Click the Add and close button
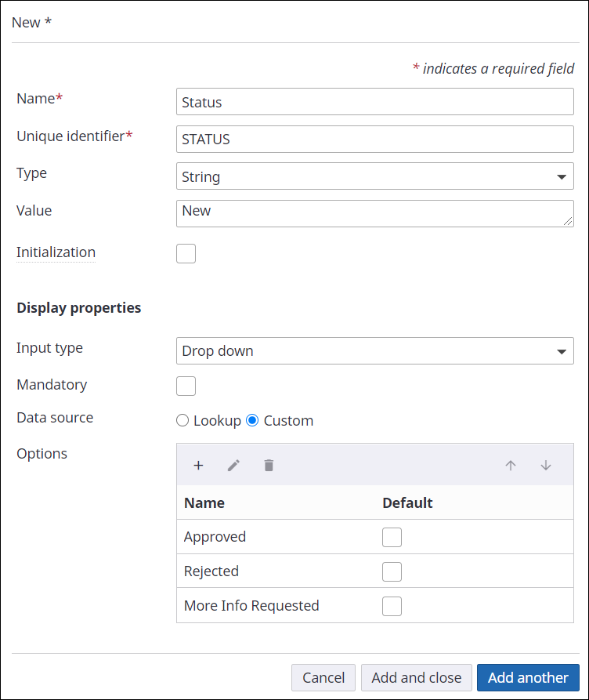 (x=416, y=677)
